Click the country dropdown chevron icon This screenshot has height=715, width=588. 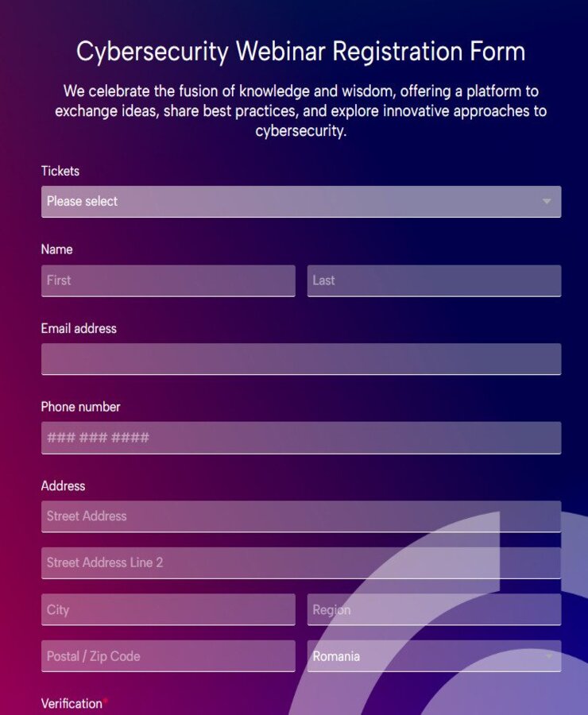point(549,656)
